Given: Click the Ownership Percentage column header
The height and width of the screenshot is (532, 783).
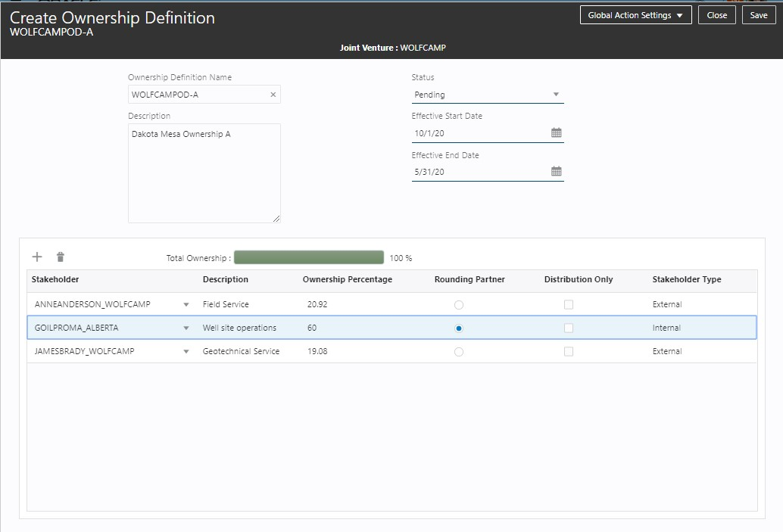Looking at the screenshot, I should (x=347, y=279).
